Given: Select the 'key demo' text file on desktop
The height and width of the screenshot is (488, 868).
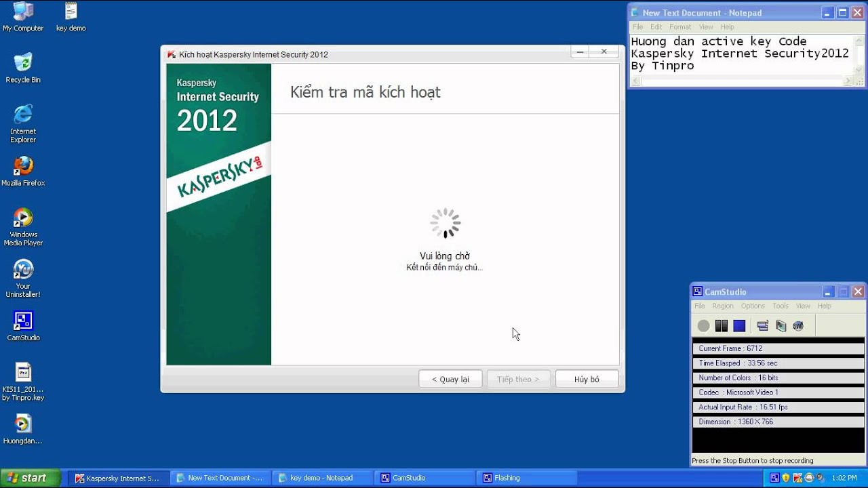Looking at the screenshot, I should [x=71, y=17].
